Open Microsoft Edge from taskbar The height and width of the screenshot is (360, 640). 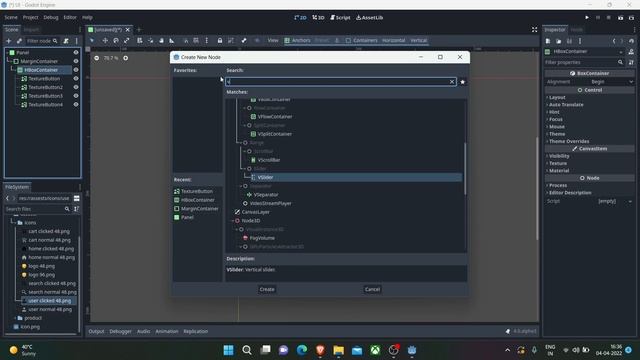(302, 350)
